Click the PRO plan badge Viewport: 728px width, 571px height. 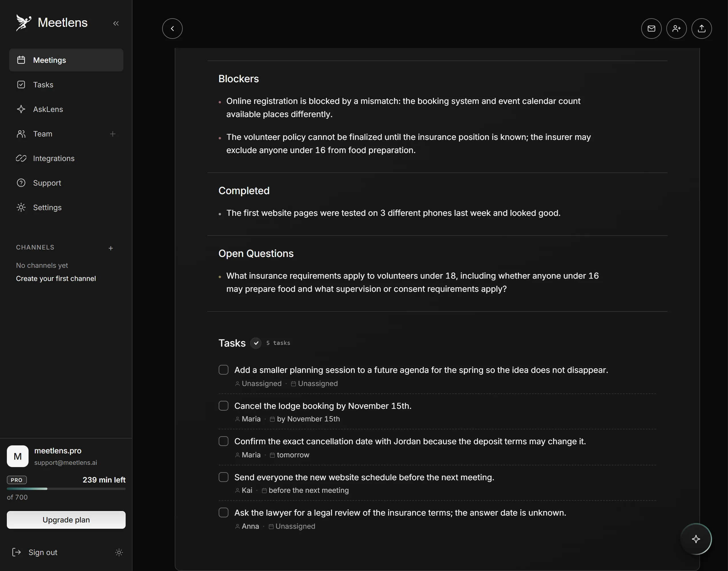(17, 480)
